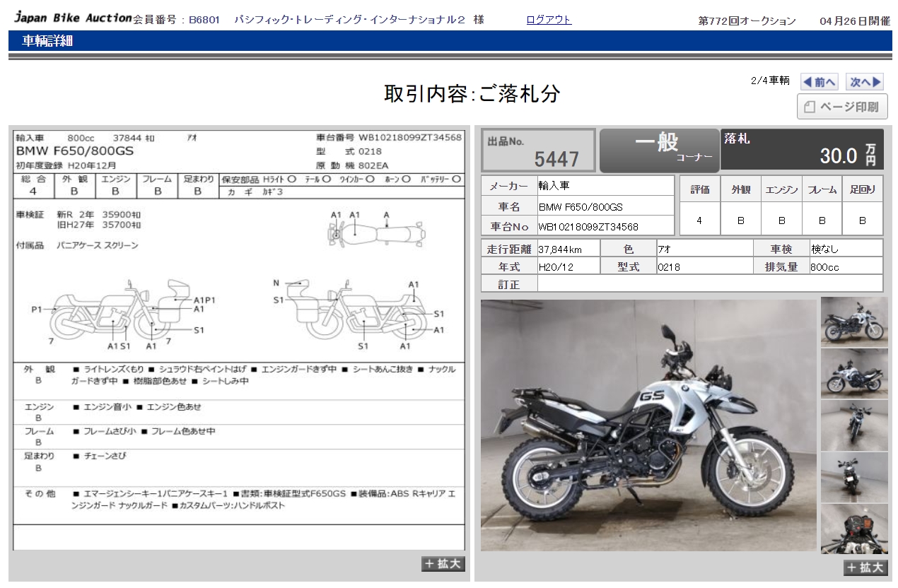Go to previous vehicle with 前へ

[x=820, y=82]
